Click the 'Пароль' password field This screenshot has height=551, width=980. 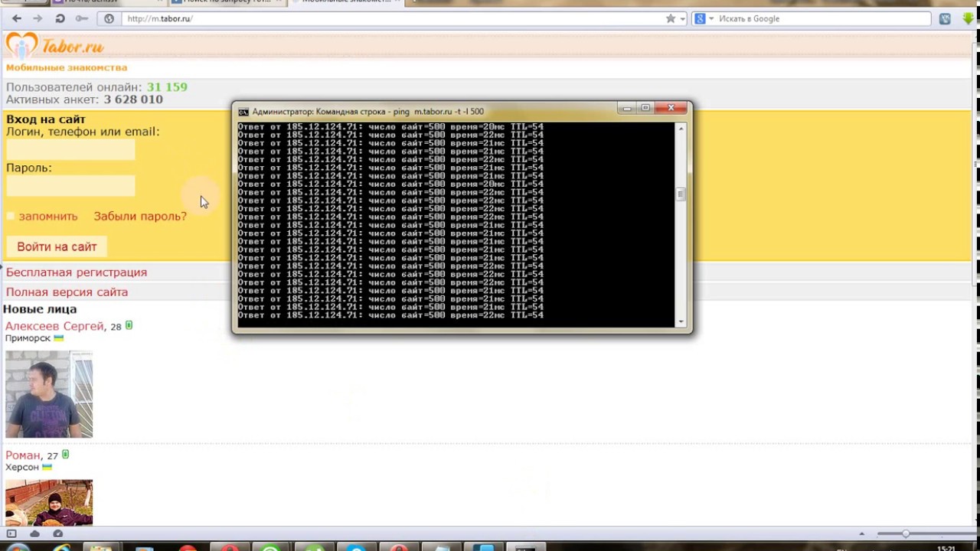pyautogui.click(x=70, y=186)
